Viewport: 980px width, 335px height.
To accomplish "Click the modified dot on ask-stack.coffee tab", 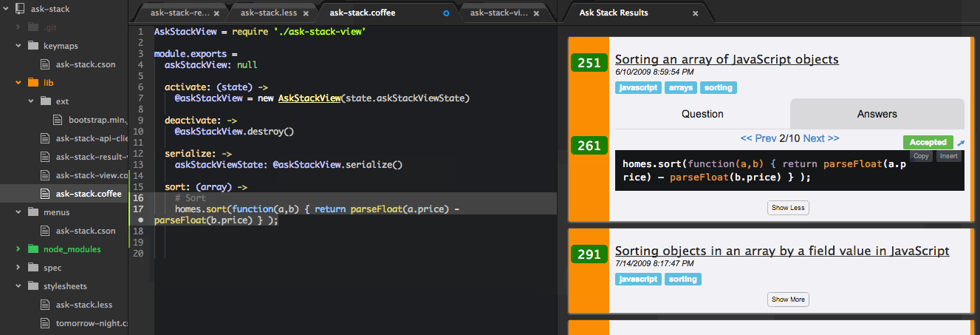I will (445, 13).
